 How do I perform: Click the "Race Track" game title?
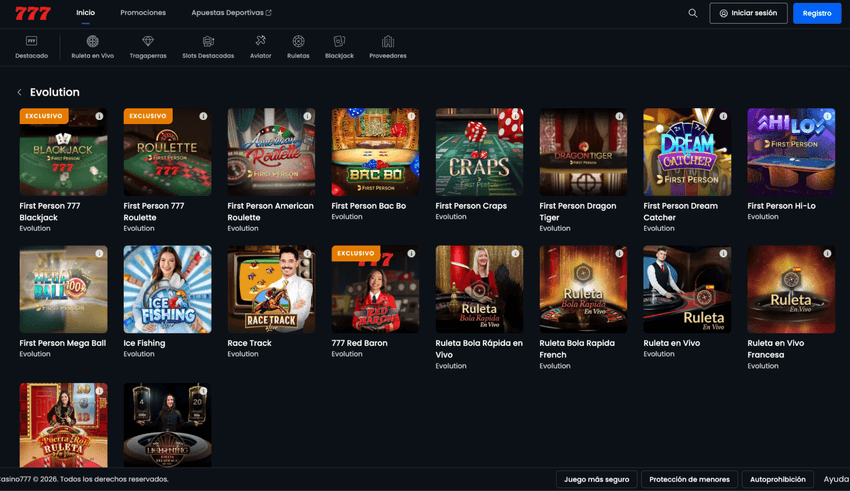249,343
